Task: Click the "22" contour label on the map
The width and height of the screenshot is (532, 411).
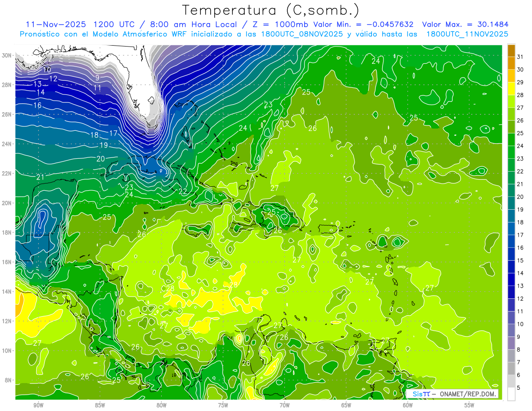Action: pyautogui.click(x=183, y=192)
